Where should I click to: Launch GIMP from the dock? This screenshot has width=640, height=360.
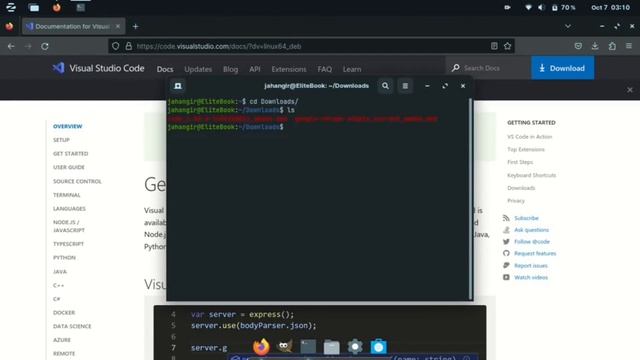coord(284,347)
